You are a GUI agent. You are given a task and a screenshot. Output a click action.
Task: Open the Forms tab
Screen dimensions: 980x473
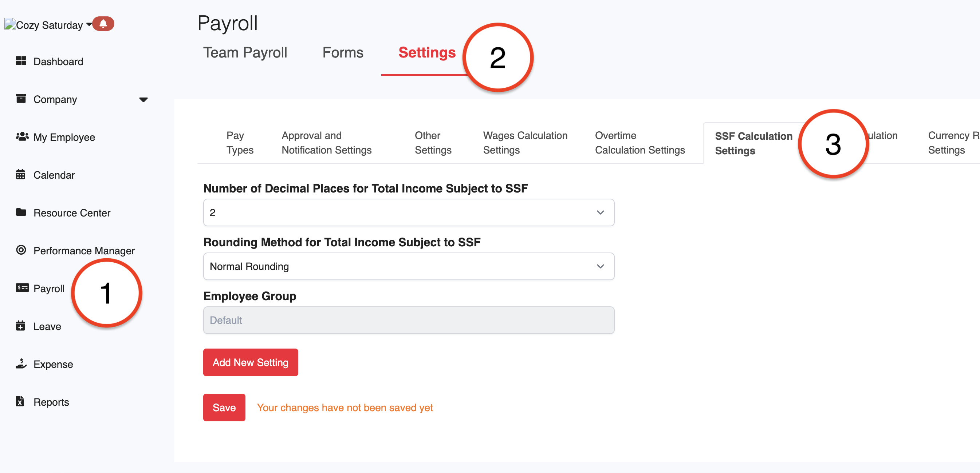342,52
